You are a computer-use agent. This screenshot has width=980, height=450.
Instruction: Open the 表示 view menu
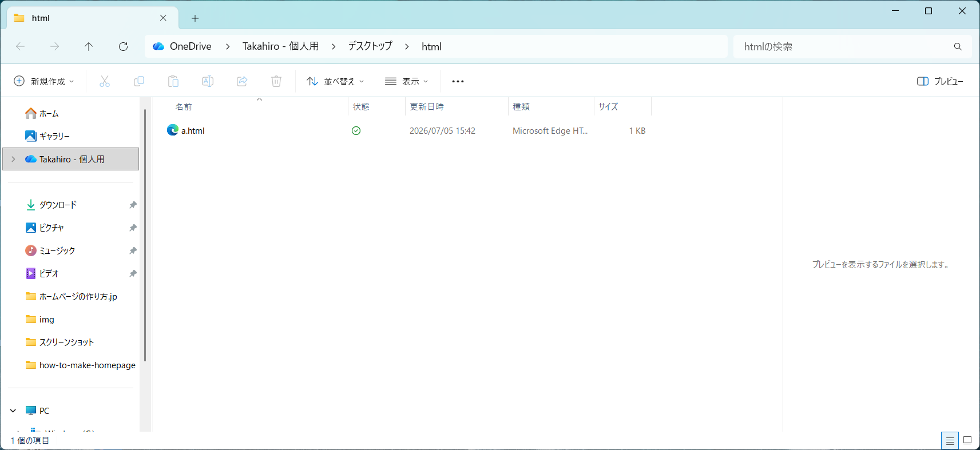tap(407, 81)
